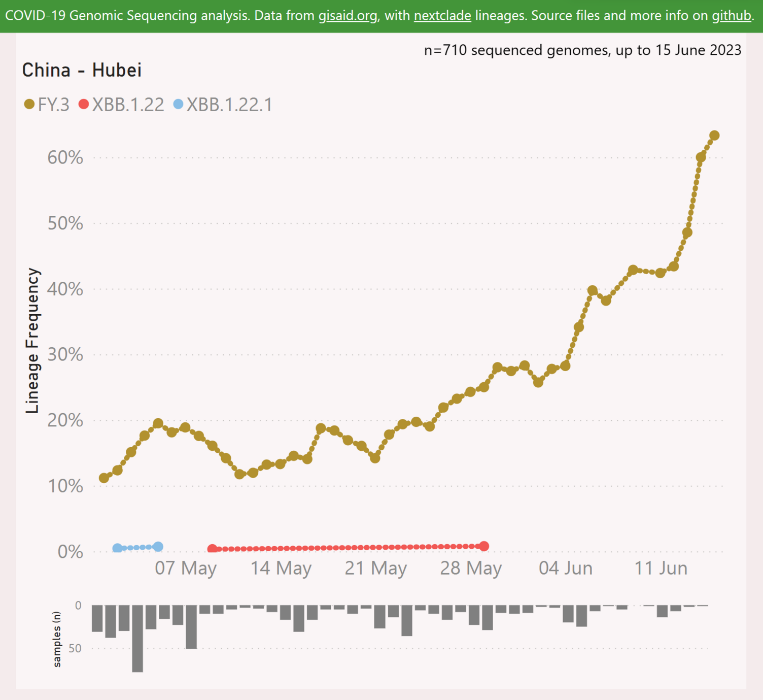Click the Lineage Frequency axis title
Viewport: 763px width, 700px height.
coord(32,340)
